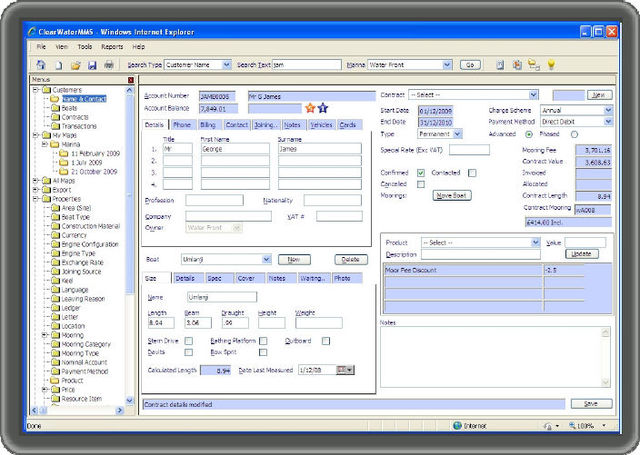Switch to the boat Photo tab

point(347,278)
